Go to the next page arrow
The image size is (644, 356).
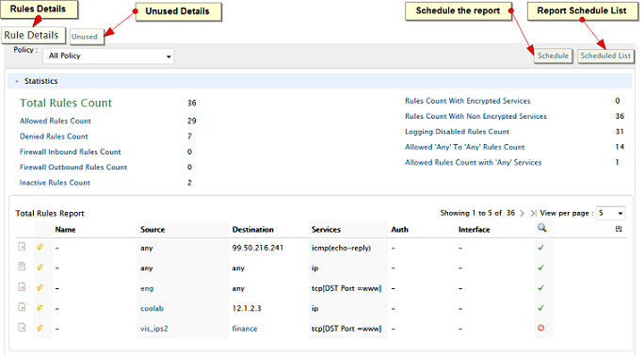coord(522,213)
